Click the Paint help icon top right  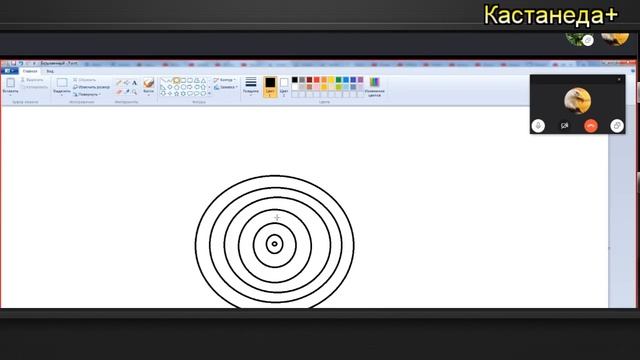(x=633, y=71)
